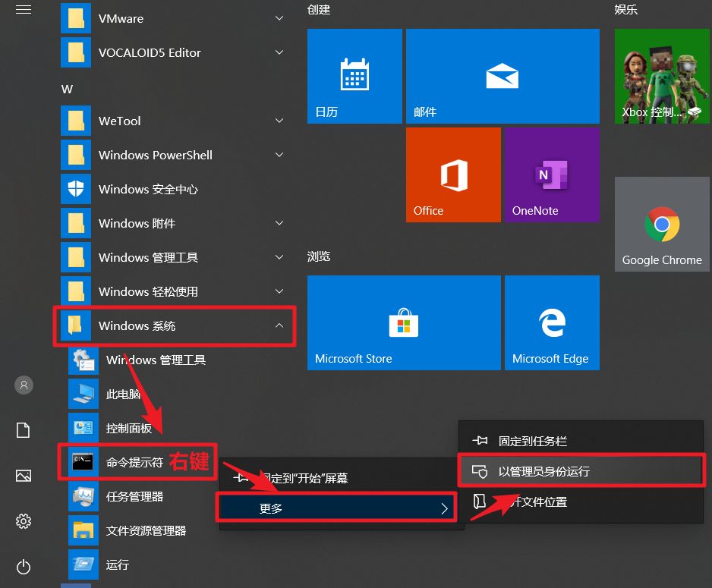This screenshot has width=712, height=588.
Task: Open 文件资源管理器 icon
Action: pyautogui.click(x=83, y=530)
